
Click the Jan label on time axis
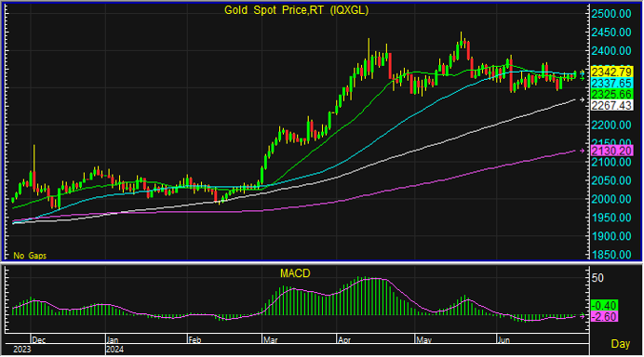click(x=112, y=339)
